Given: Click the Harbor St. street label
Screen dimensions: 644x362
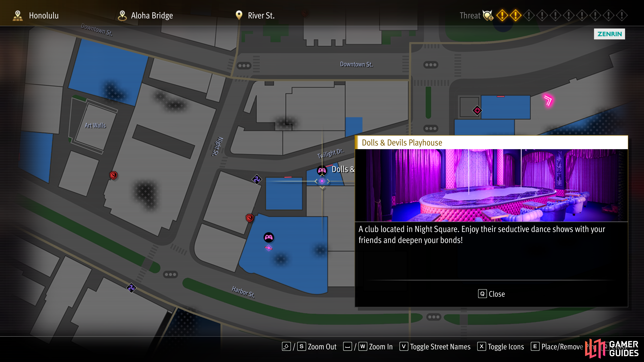Looking at the screenshot, I should (243, 292).
